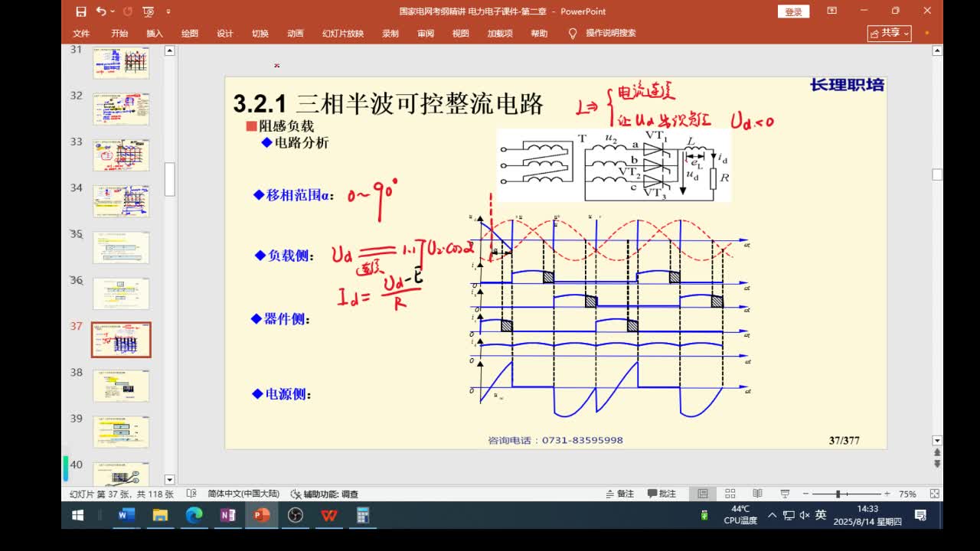Open the undo history dropdown arrow
This screenshot has height=551, width=980.
point(113,11)
